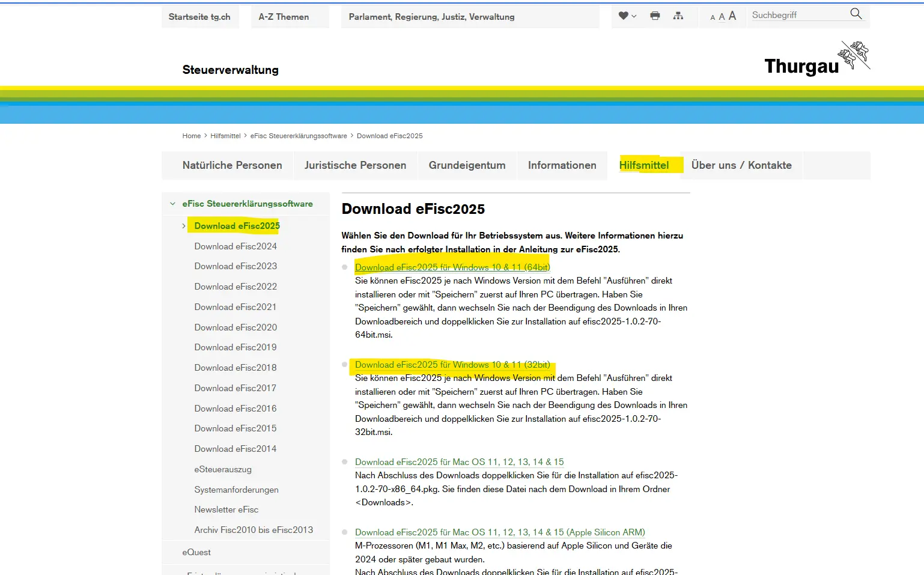Open the Mac OS 11-15 download link
924x575 pixels.
point(459,461)
